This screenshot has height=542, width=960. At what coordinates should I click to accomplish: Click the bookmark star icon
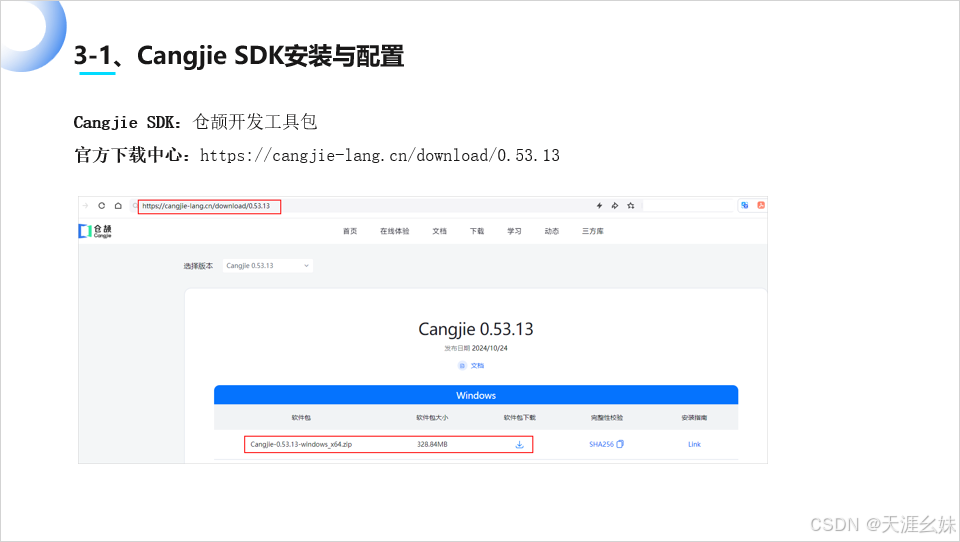click(631, 206)
